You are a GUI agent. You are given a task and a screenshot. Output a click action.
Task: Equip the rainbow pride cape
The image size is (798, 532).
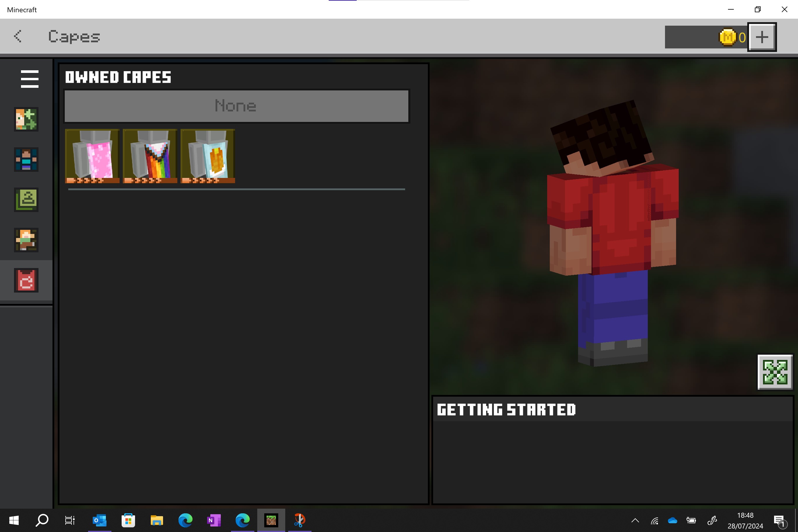tap(150, 156)
